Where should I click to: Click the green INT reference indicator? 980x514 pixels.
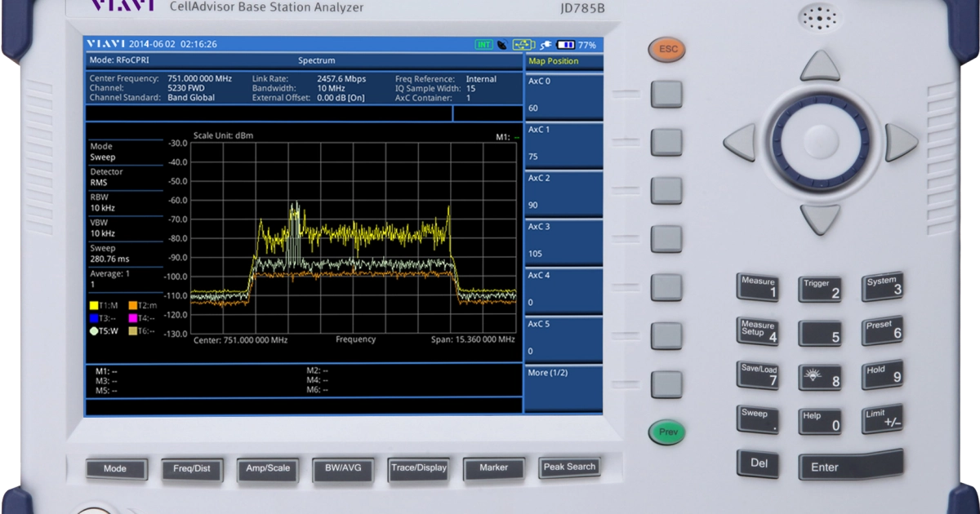click(x=483, y=45)
